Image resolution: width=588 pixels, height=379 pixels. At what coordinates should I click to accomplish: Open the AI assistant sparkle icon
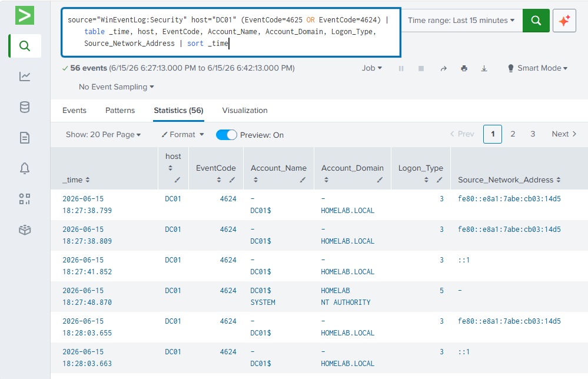pyautogui.click(x=564, y=21)
